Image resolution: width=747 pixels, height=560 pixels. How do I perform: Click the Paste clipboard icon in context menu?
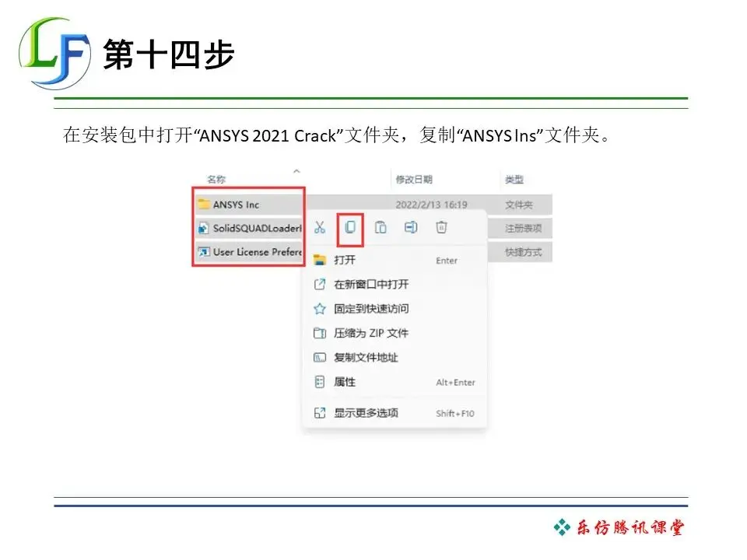[381, 228]
